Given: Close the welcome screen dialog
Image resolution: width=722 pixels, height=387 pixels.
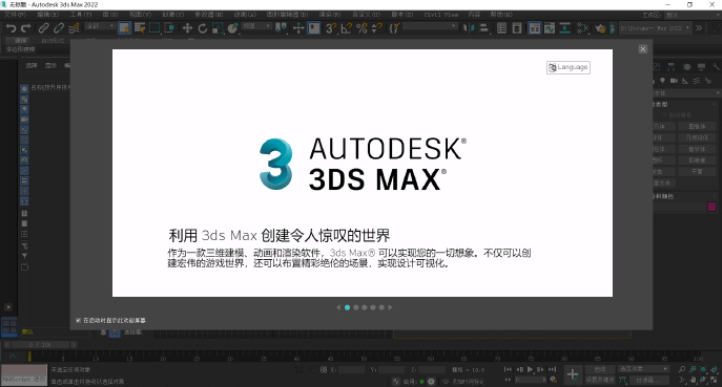Looking at the screenshot, I should (x=643, y=49).
